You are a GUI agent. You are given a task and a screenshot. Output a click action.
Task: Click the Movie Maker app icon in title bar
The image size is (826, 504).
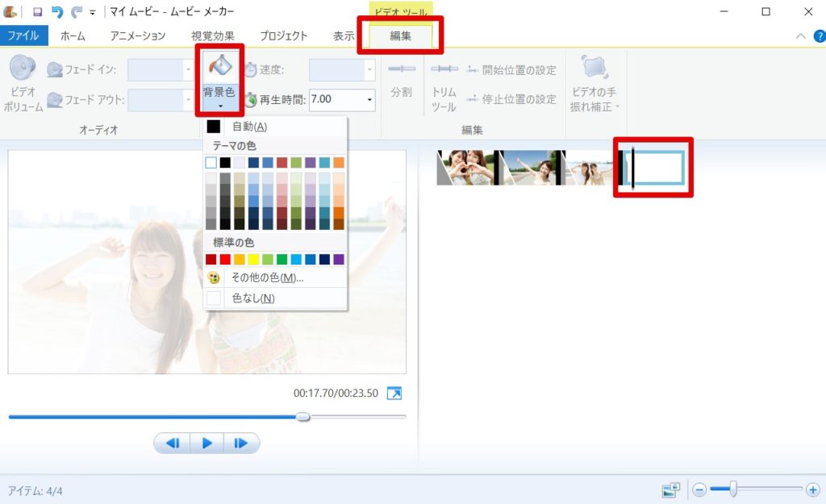pyautogui.click(x=10, y=11)
